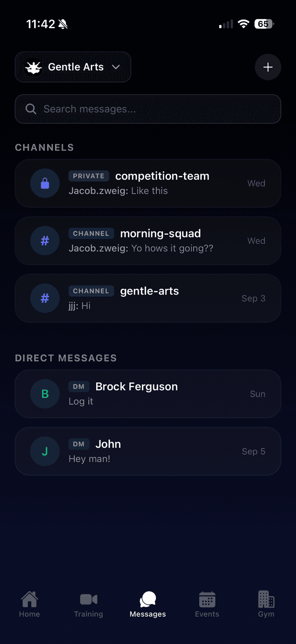Tap the plus icon to start a new message
296x644 pixels.
click(268, 67)
